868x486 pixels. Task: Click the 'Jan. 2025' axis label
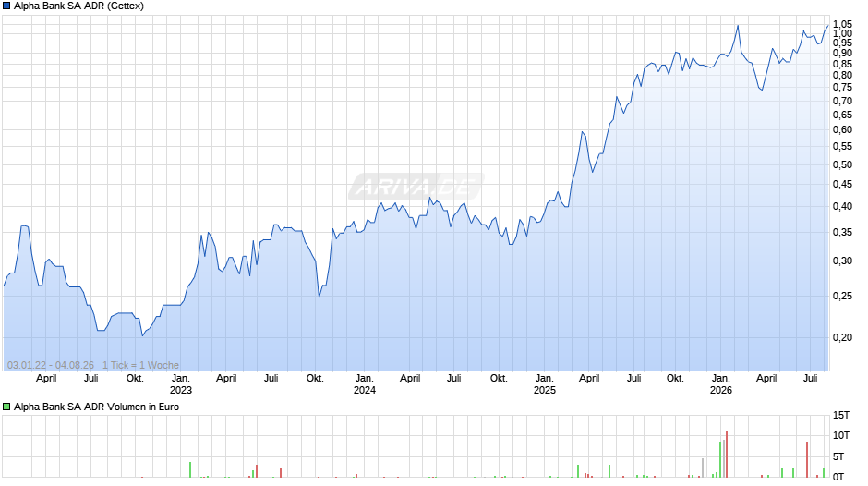coord(544,384)
